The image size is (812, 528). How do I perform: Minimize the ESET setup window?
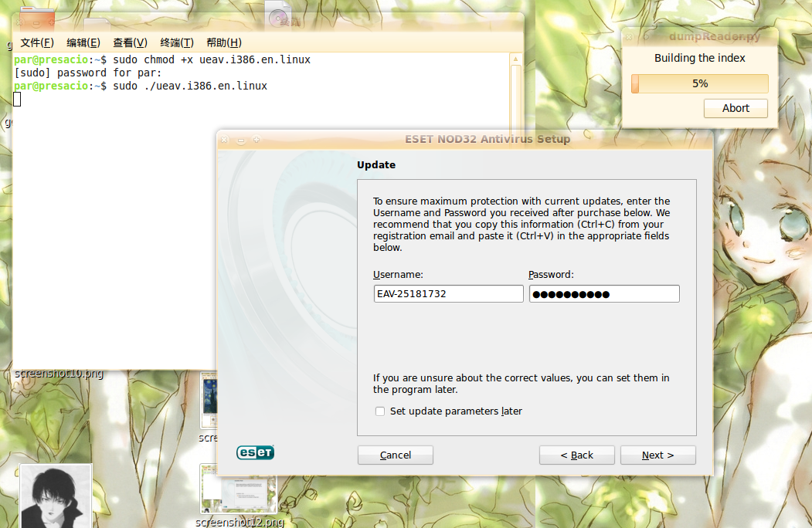(x=240, y=140)
